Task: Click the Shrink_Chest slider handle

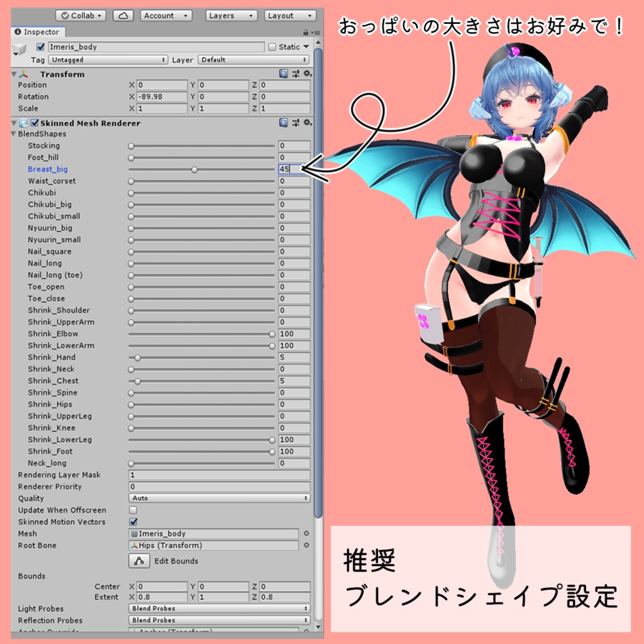Action: click(138, 381)
